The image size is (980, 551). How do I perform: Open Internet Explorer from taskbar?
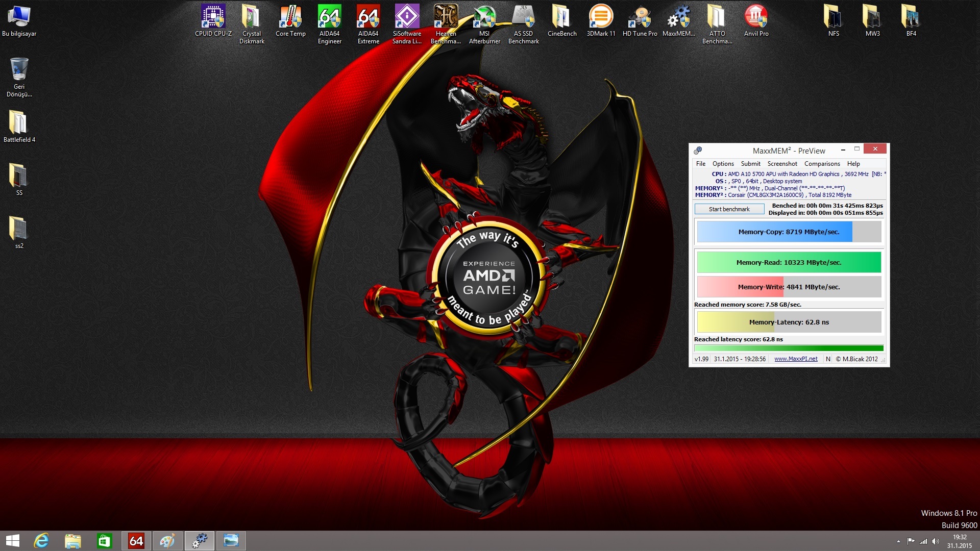click(x=41, y=541)
